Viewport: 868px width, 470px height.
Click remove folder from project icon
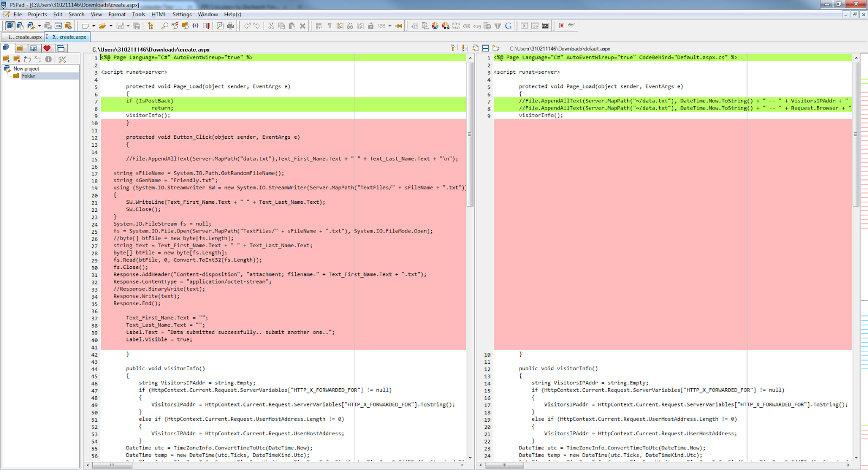(17, 59)
